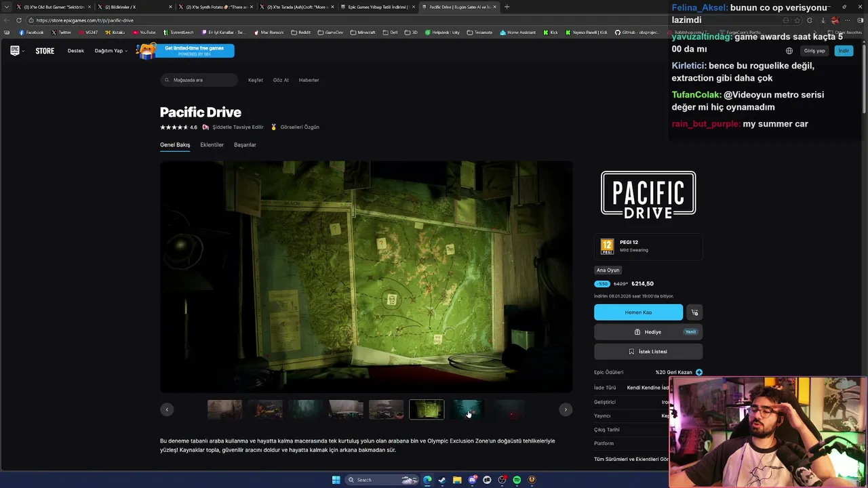Click the PEGI 12 rating icon
The image size is (868, 488).
click(x=607, y=246)
